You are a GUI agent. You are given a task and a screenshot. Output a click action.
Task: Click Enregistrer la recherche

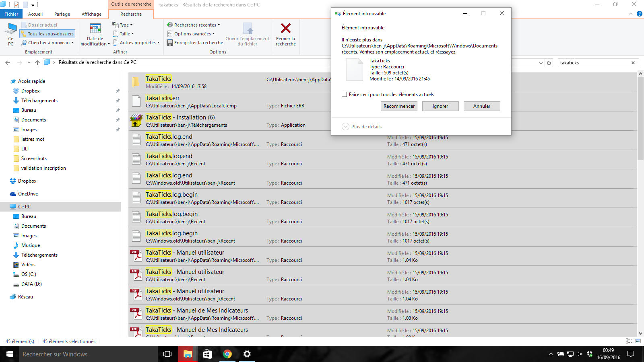(195, 43)
